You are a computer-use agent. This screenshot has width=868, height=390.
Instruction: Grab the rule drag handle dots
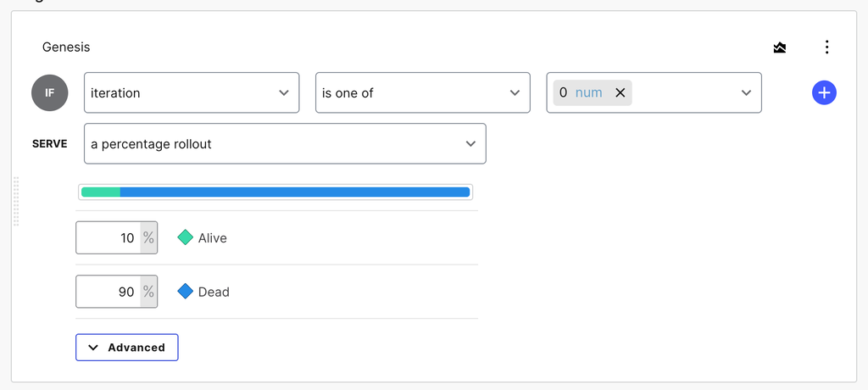pyautogui.click(x=16, y=202)
